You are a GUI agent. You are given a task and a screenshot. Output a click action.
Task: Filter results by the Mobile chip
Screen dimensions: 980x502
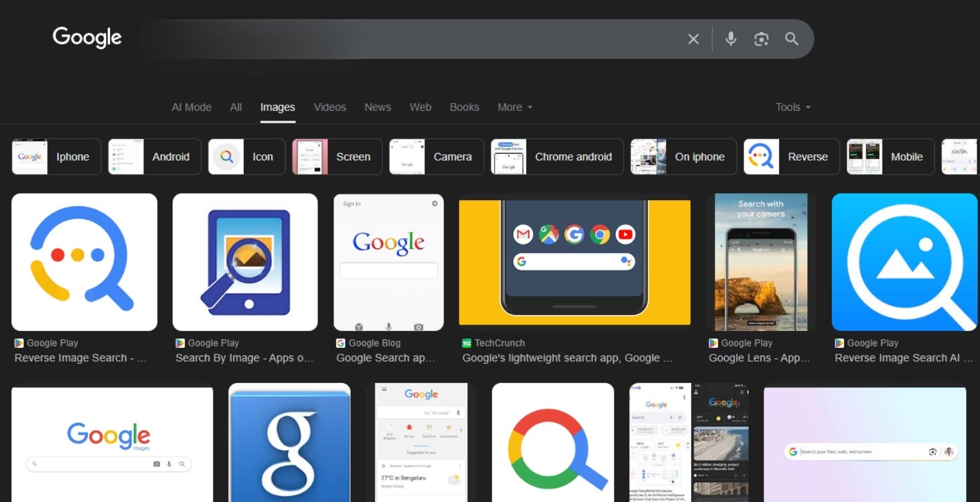pos(890,157)
